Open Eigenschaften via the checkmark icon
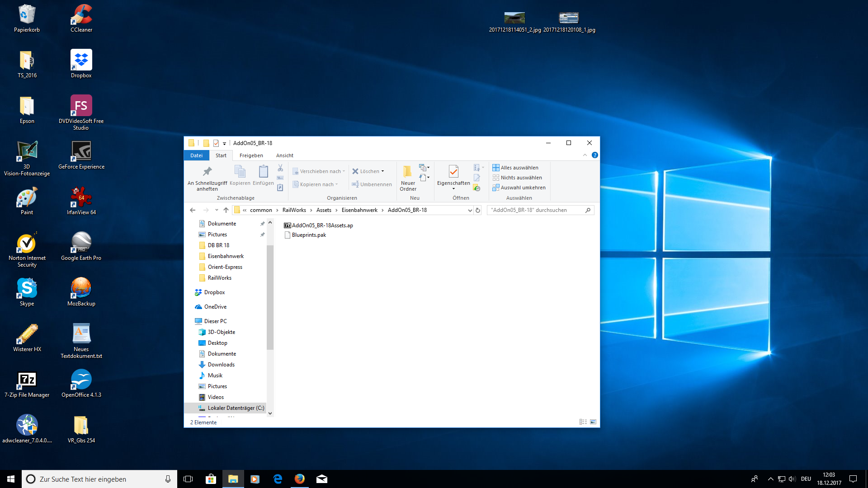The width and height of the screenshot is (868, 488). (453, 172)
